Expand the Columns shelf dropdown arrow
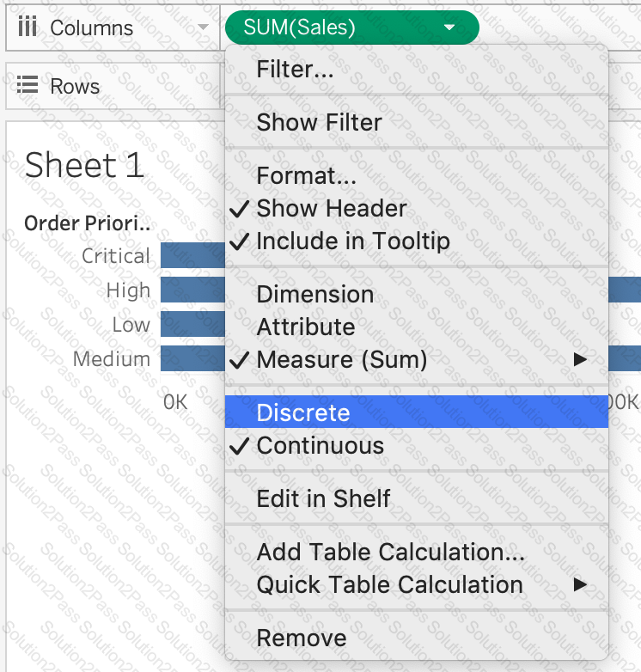Image resolution: width=641 pixels, height=672 pixels. pyautogui.click(x=204, y=27)
